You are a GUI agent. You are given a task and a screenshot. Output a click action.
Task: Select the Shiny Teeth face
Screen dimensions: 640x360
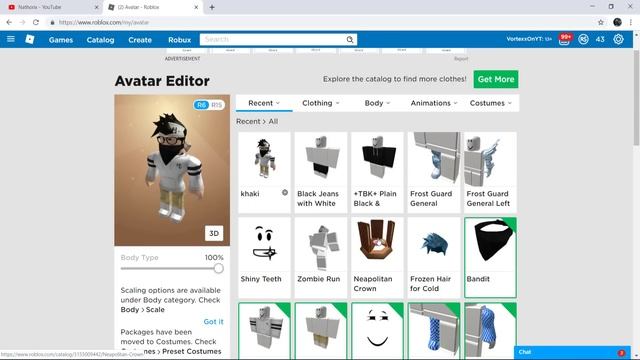264,258
